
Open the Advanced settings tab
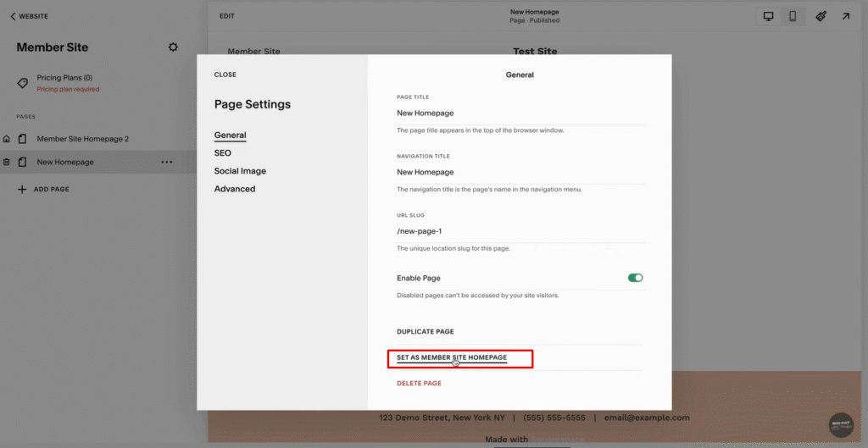235,189
